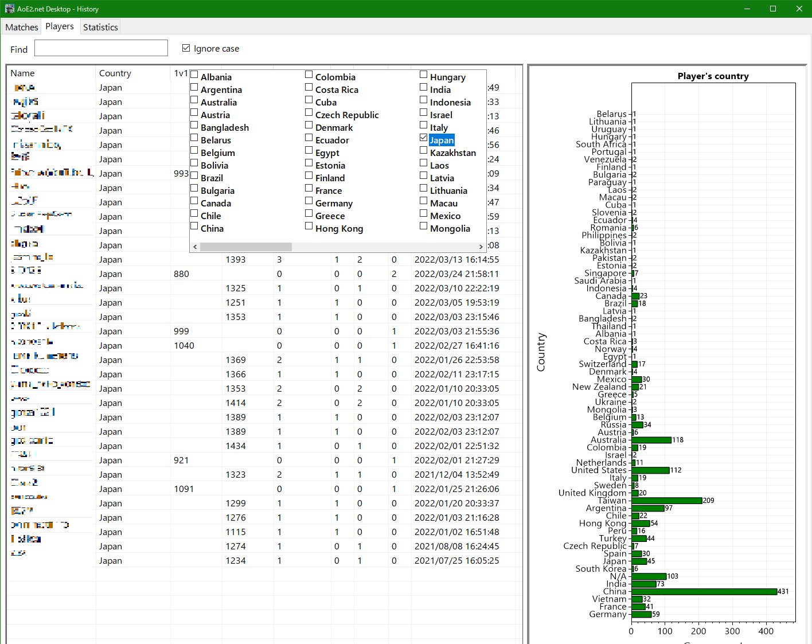Switch to the Matches tab
Image resolution: width=812 pixels, height=644 pixels.
tap(22, 27)
